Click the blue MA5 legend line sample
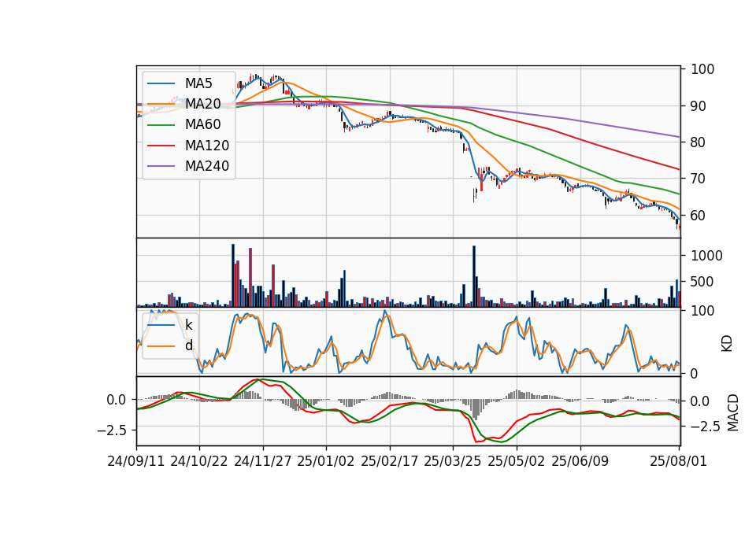 161,83
